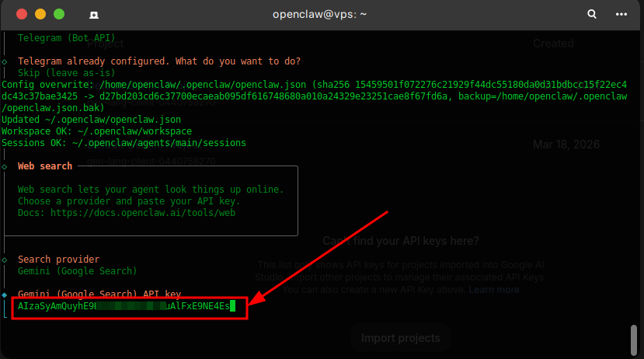The image size is (644, 359).
Task: Click the blue diamond beside the API key prompt
Action: click(5, 295)
